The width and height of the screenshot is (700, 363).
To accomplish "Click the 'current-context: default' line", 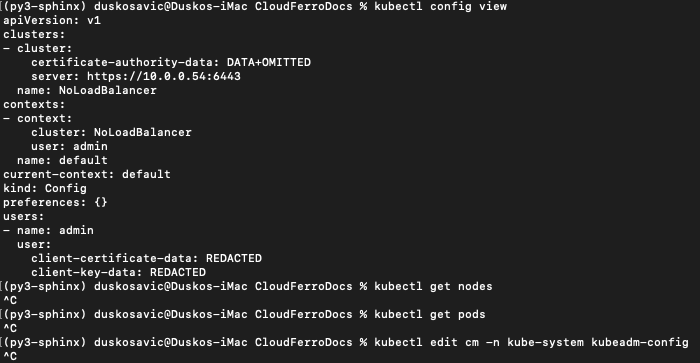I will (87, 174).
